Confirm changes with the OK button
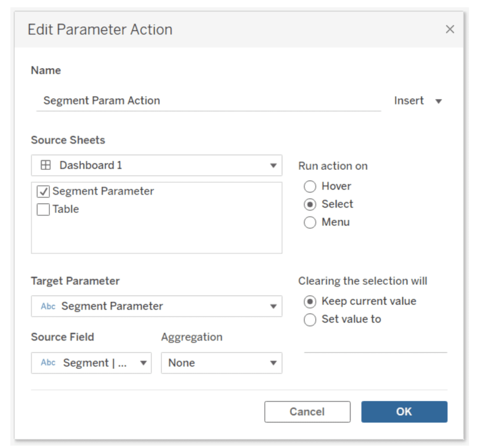The width and height of the screenshot is (480, 448). (405, 411)
